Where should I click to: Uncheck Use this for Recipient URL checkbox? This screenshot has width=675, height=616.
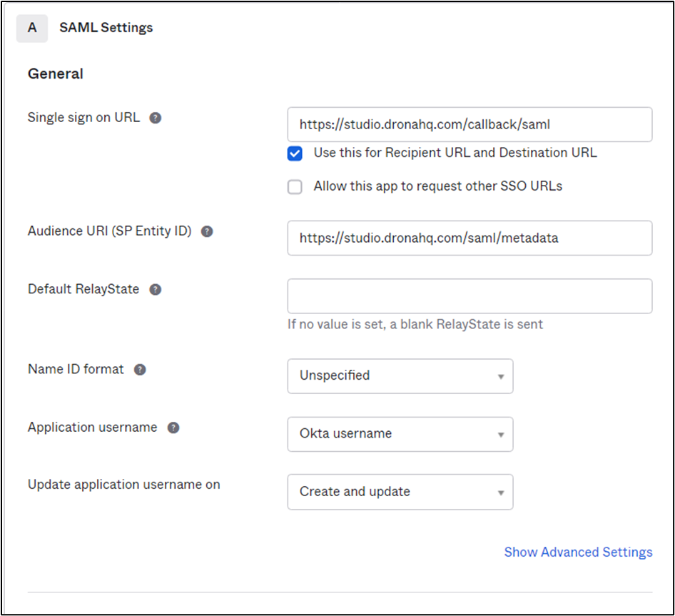295,153
